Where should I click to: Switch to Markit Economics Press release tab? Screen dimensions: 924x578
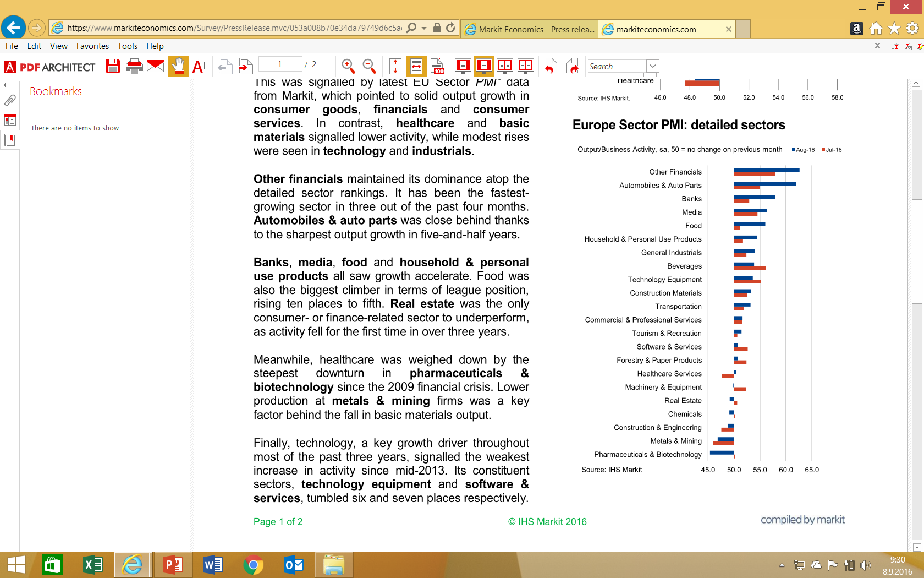coord(530,29)
